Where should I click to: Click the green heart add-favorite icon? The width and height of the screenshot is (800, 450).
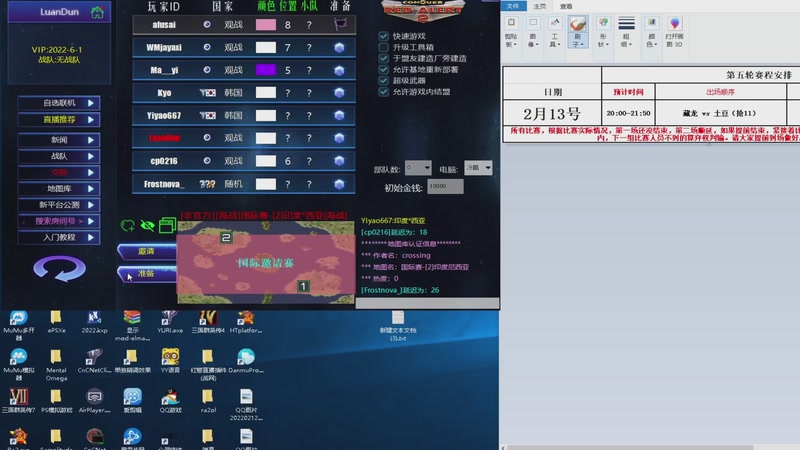[128, 225]
